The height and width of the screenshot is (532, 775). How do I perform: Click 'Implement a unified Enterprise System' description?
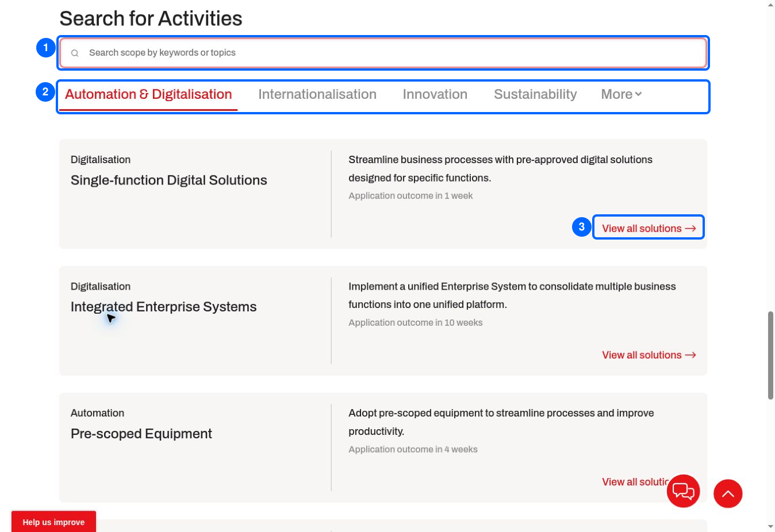[x=512, y=295]
